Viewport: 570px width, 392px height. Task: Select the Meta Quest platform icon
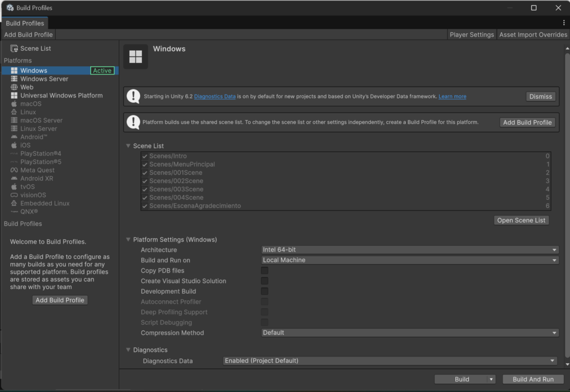14,170
